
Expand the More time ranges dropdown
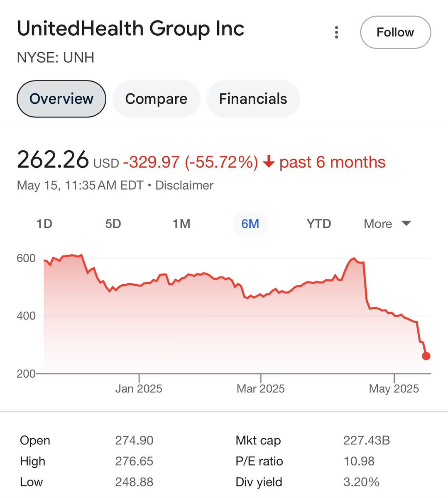378,224
